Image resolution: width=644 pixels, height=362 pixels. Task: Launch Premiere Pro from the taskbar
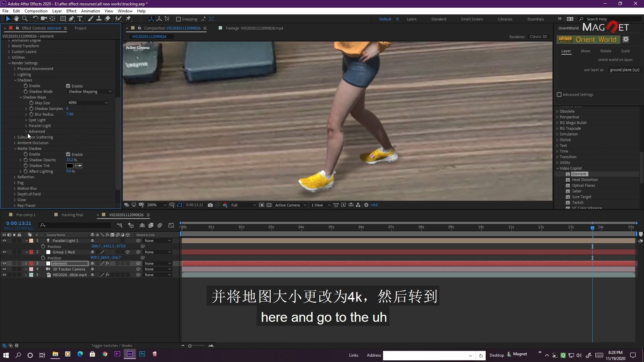tap(117, 354)
